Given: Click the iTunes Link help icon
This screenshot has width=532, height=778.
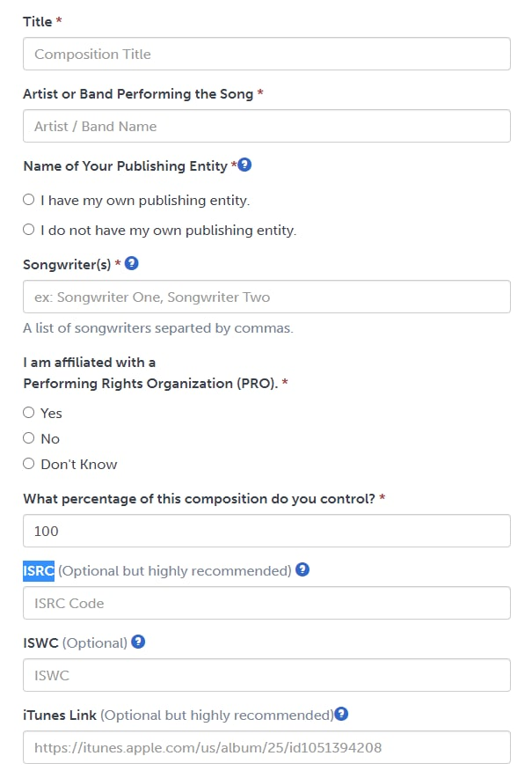Looking at the screenshot, I should (342, 714).
